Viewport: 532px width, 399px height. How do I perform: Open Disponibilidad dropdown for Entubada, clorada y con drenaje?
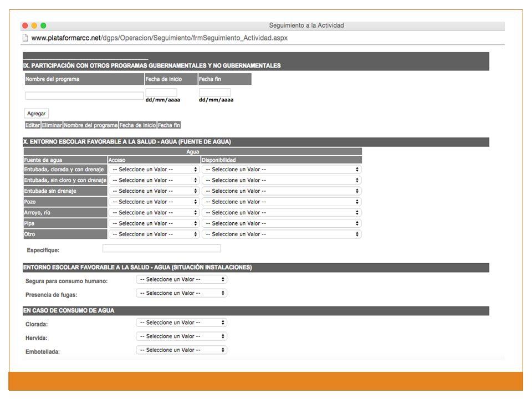282,170
